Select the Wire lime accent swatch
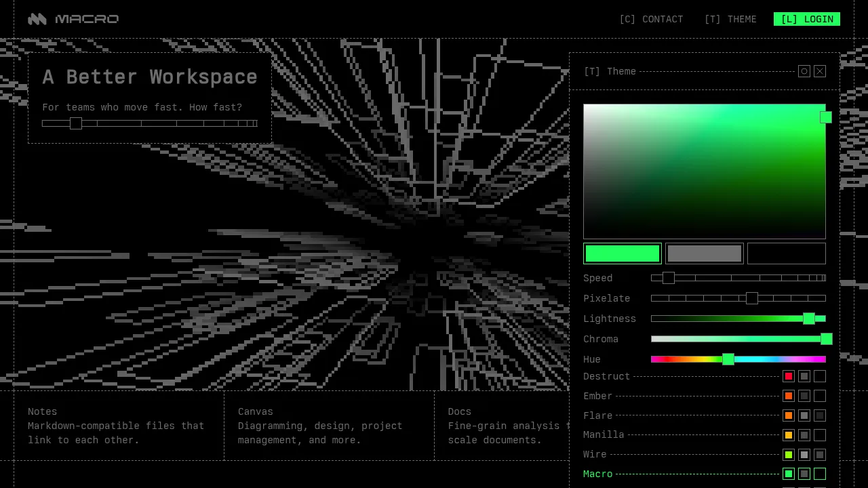The height and width of the screenshot is (488, 868). tap(789, 455)
